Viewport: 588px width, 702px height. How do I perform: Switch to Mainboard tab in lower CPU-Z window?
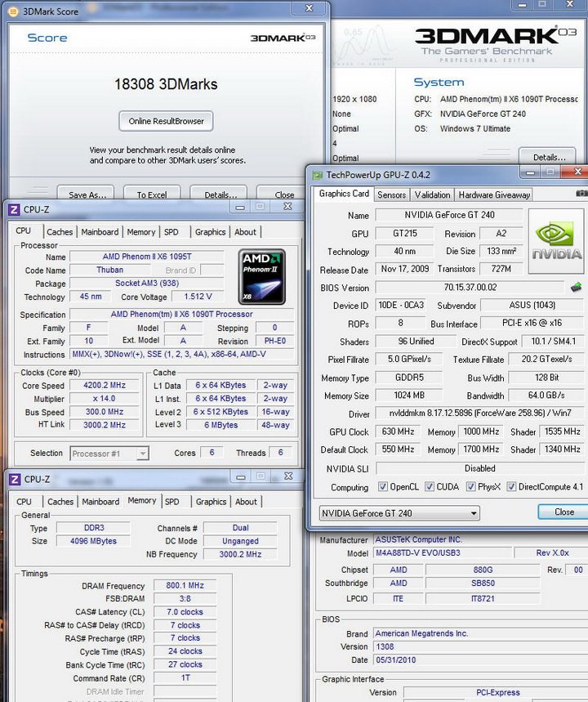tap(100, 502)
